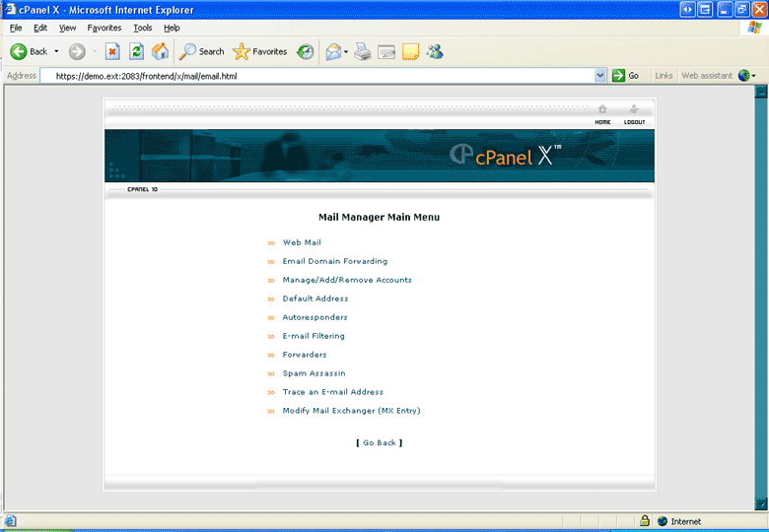Screen dimensions: 769x532
Task: Click the Stop page loading icon
Action: tap(112, 51)
